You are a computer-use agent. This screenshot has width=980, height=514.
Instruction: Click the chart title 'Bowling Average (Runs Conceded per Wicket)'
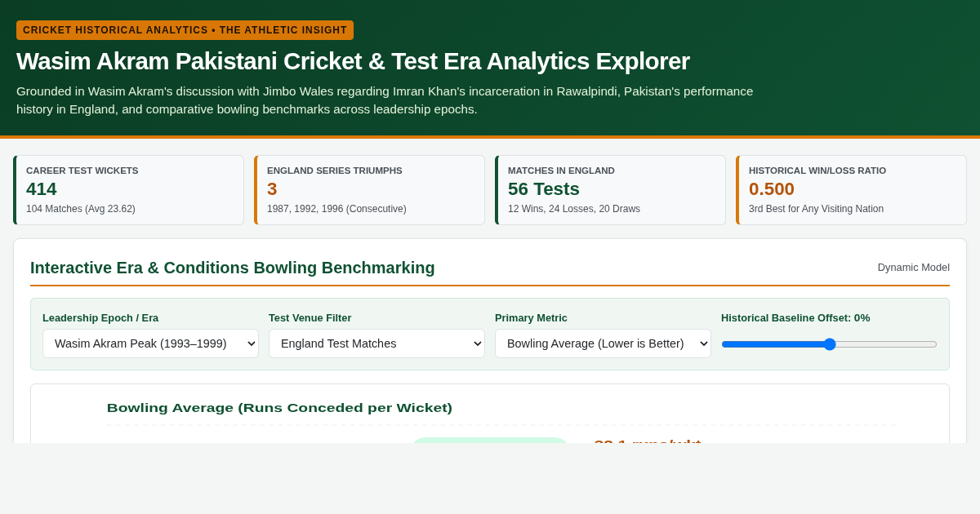coord(279,408)
